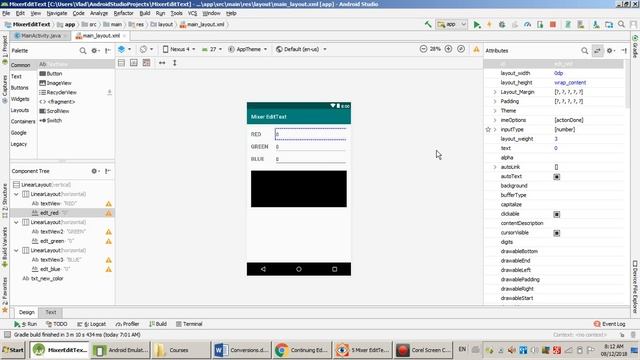
Task: Zoom out the design preview
Action: [423, 49]
